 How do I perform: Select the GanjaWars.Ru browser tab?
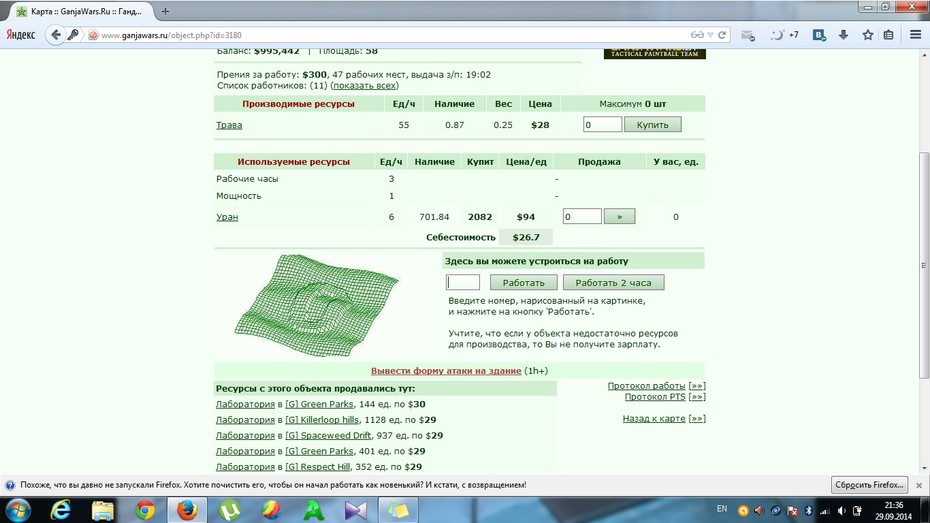[x=81, y=11]
